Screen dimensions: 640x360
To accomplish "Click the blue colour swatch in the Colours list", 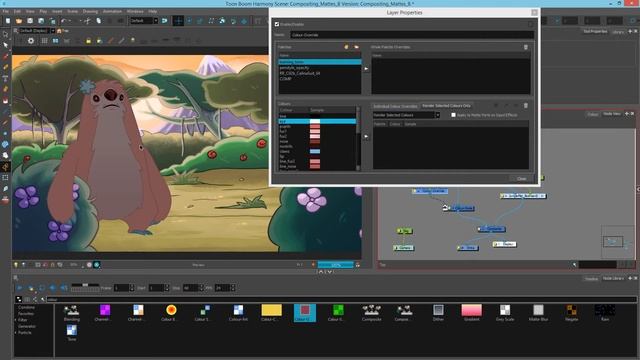I will pyautogui.click(x=315, y=151).
